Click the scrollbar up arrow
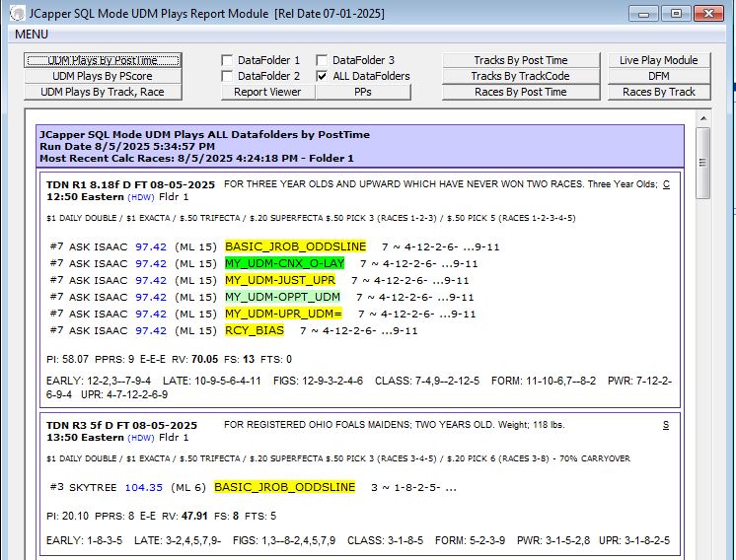 tap(703, 118)
